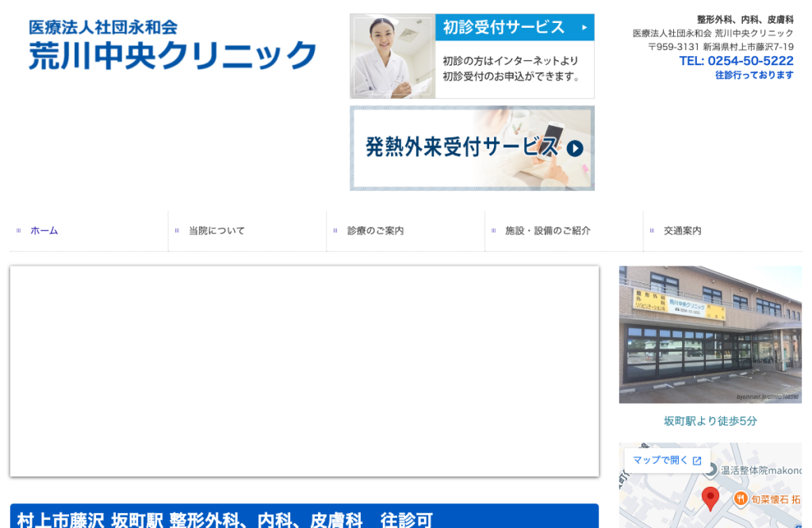This screenshot has width=812, height=528.
Task: Open the 診療のご案内 menu item
Action: pyautogui.click(x=375, y=231)
